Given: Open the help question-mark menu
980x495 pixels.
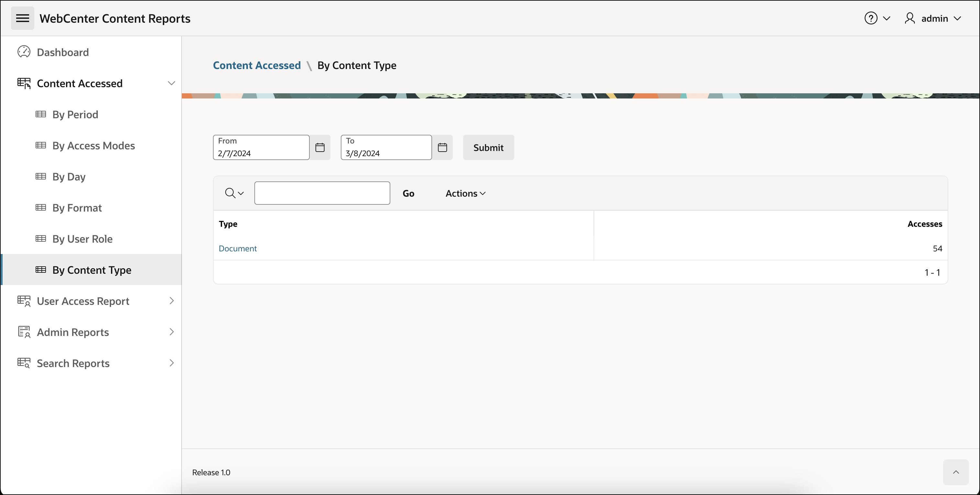Looking at the screenshot, I should [x=871, y=18].
